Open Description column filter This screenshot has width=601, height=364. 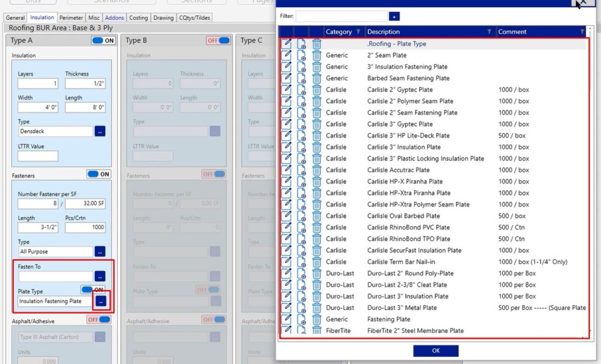coord(489,32)
